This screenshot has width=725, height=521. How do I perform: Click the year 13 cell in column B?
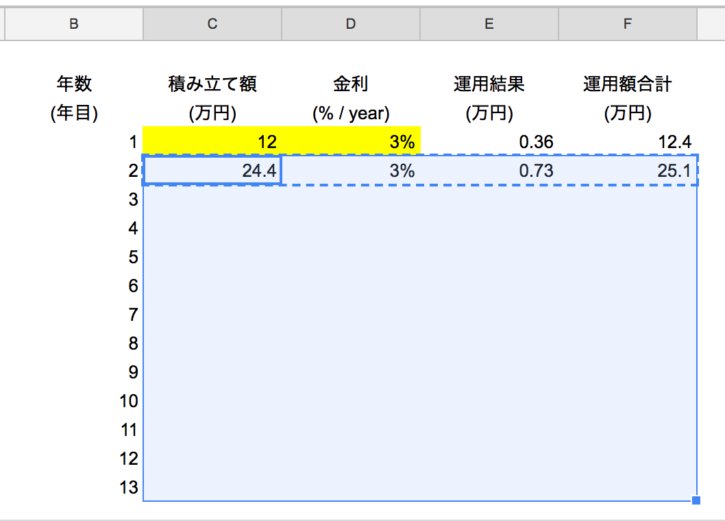point(73,488)
